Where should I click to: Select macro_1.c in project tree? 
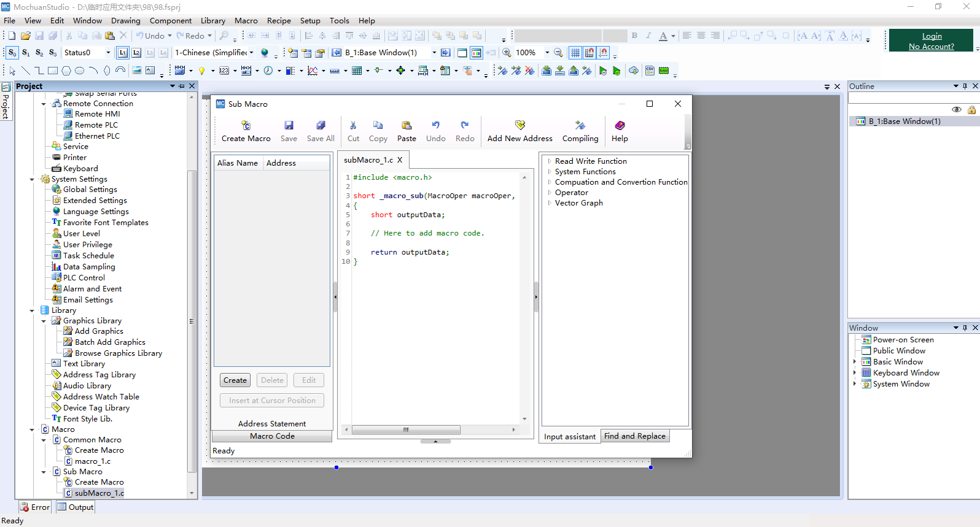click(x=93, y=461)
